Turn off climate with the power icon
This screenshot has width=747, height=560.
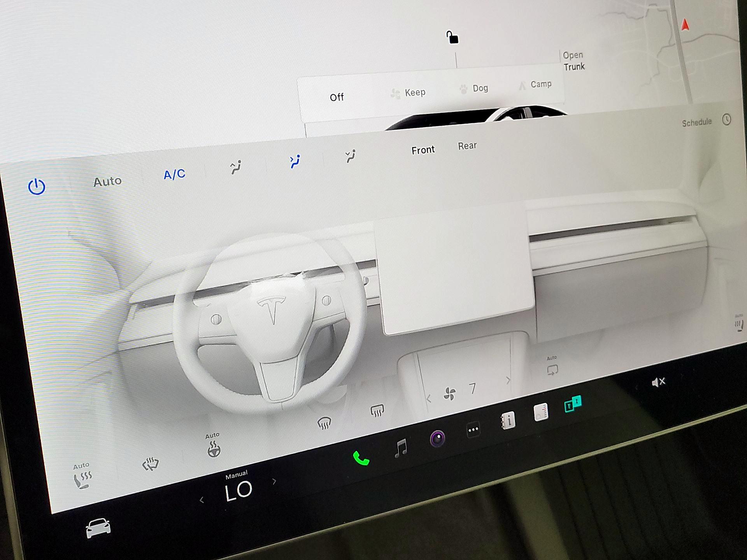pos(37,187)
